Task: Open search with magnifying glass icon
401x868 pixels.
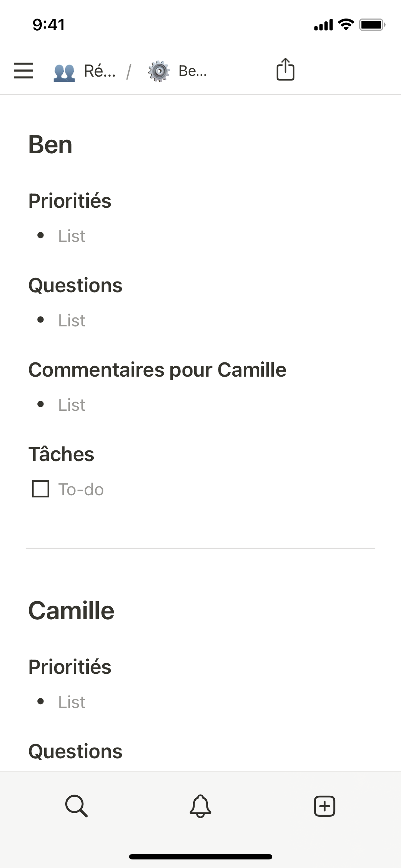Action: click(76, 806)
